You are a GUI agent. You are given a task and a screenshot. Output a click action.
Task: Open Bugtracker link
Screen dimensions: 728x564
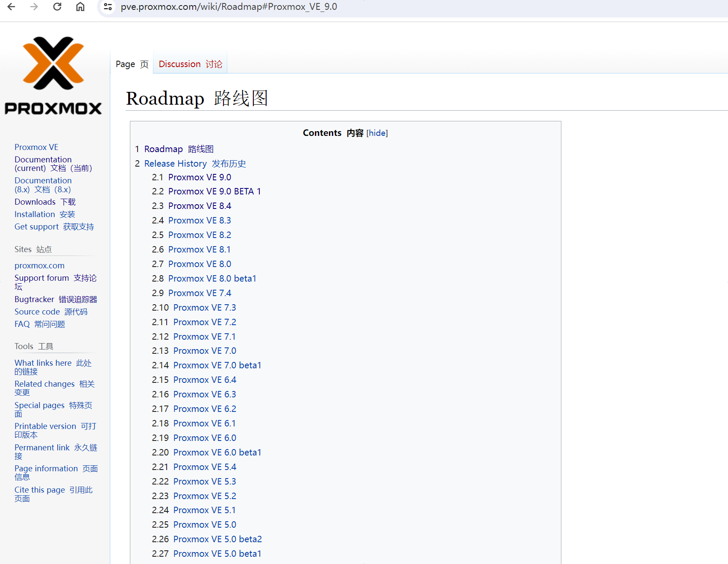(x=56, y=299)
